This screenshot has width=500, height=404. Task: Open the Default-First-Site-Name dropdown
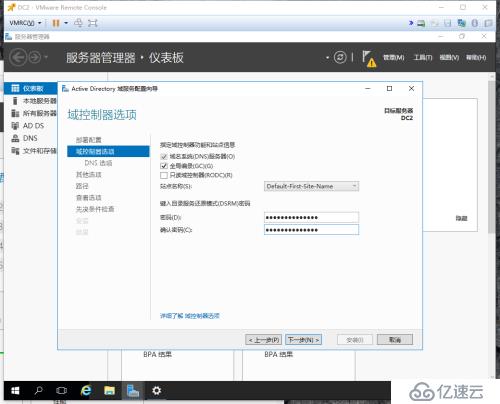tap(311, 186)
